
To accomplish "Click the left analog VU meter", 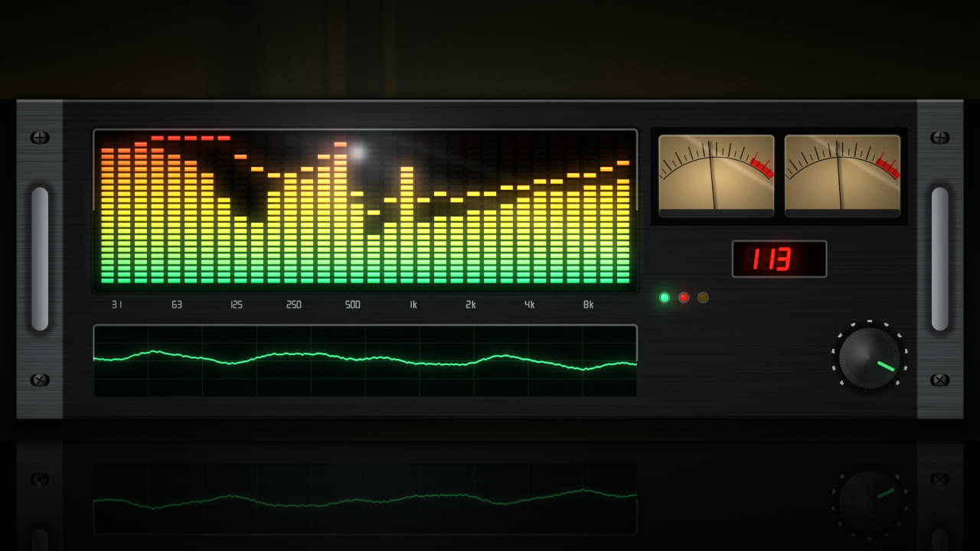I will (x=717, y=176).
